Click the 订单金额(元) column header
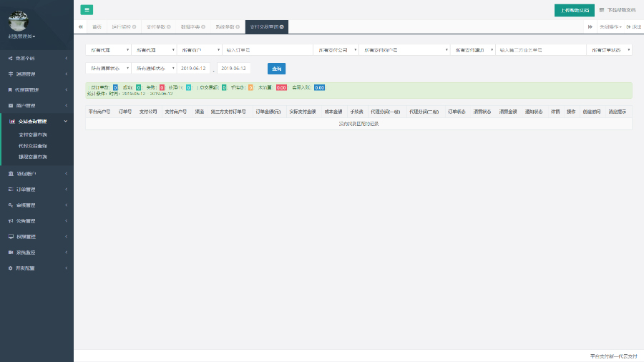This screenshot has width=644, height=362. 268,112
